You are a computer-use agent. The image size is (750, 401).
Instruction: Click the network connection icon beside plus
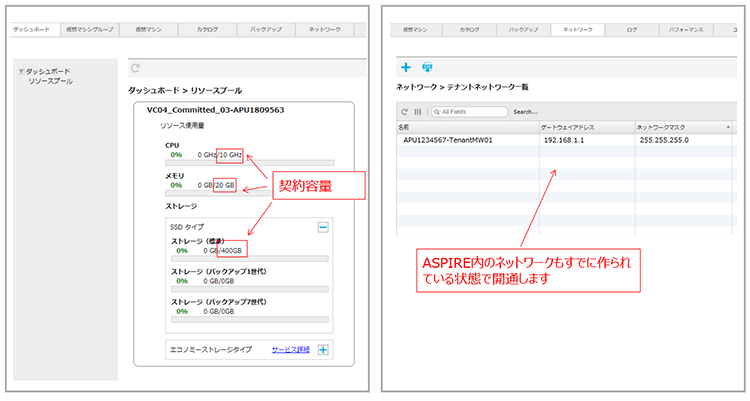427,67
